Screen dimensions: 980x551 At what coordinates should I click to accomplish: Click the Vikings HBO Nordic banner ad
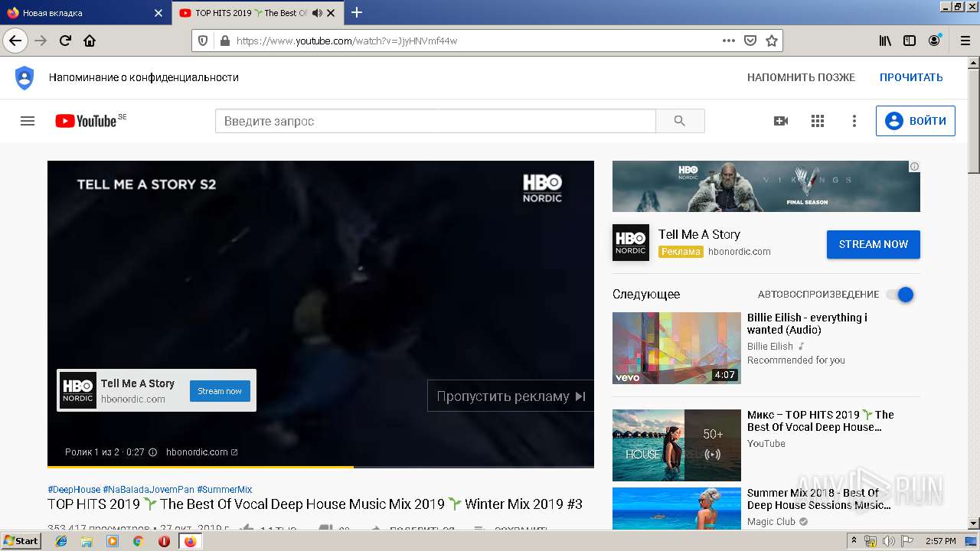tap(766, 186)
